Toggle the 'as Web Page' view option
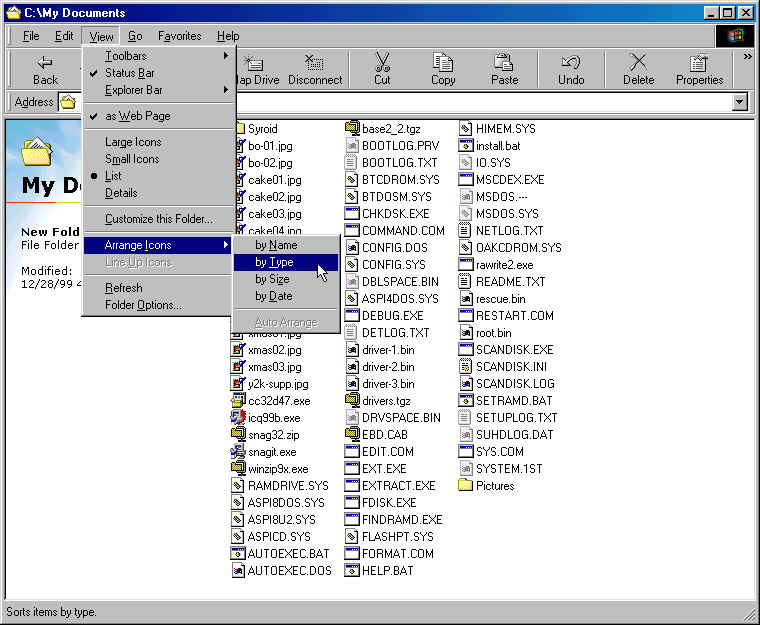This screenshot has width=760, height=625. [x=137, y=116]
